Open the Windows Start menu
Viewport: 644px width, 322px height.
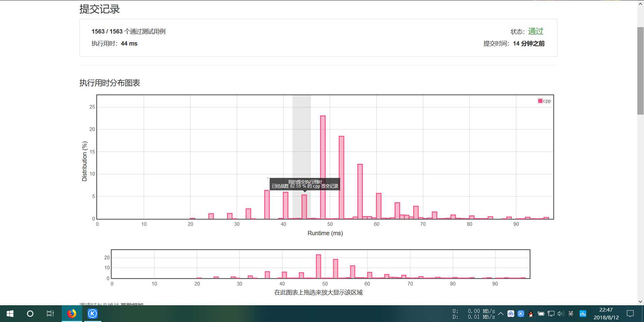point(10,314)
